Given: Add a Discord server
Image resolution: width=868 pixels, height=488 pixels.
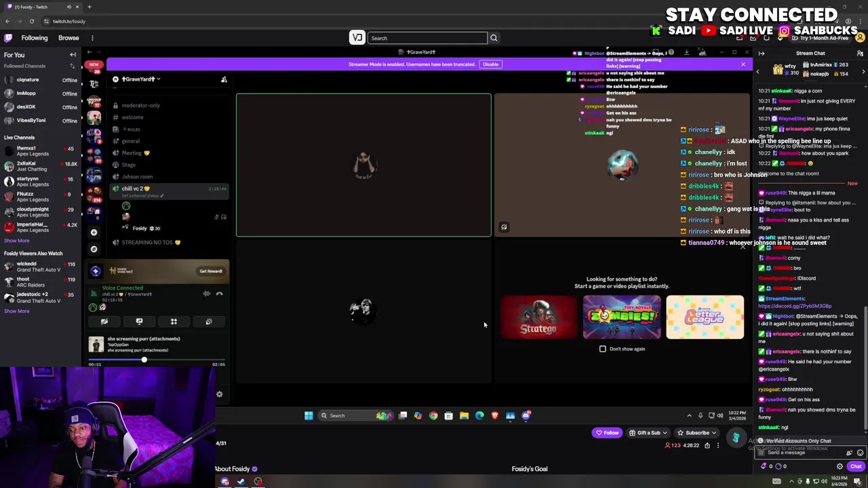Looking at the screenshot, I should [94, 232].
